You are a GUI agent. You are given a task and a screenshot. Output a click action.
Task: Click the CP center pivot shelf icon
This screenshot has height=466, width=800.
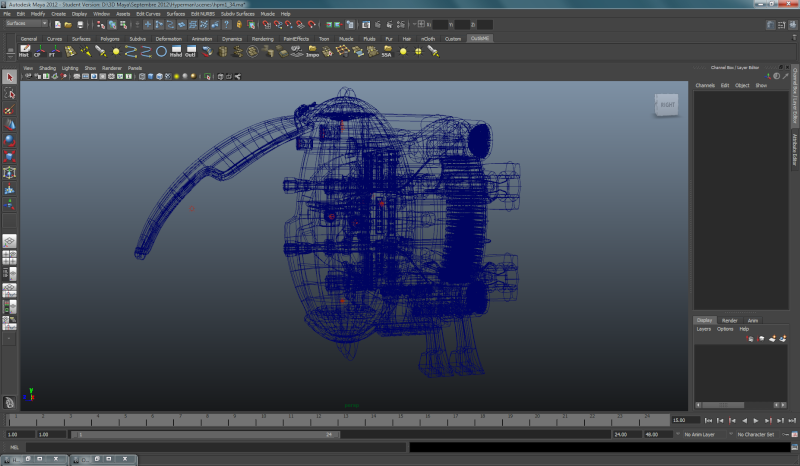pyautogui.click(x=39, y=51)
